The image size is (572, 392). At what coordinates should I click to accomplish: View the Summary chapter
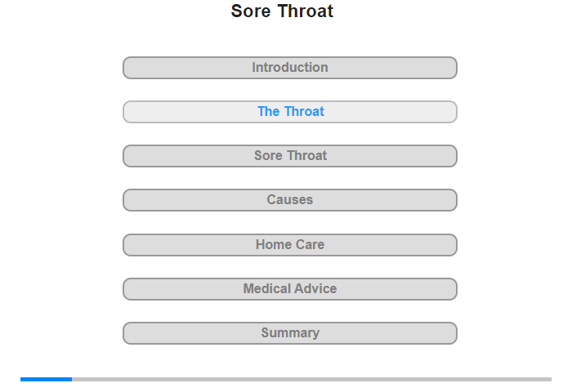coord(290,333)
